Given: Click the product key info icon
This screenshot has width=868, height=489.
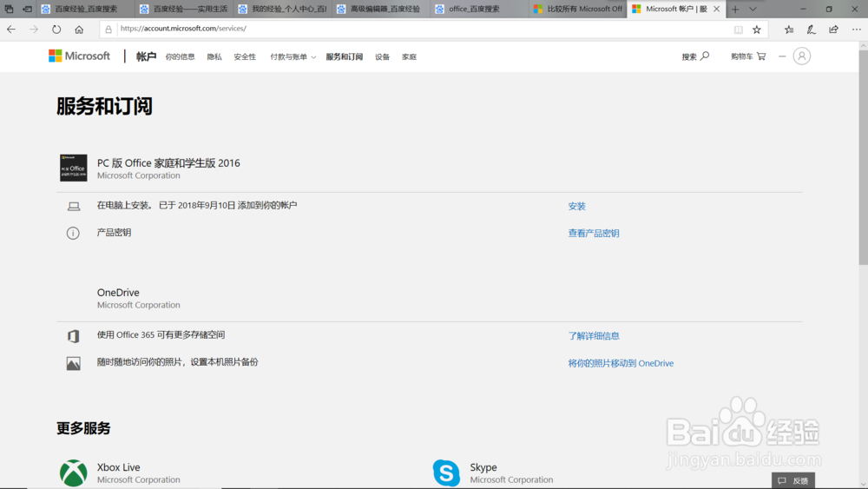Looking at the screenshot, I should (73, 233).
